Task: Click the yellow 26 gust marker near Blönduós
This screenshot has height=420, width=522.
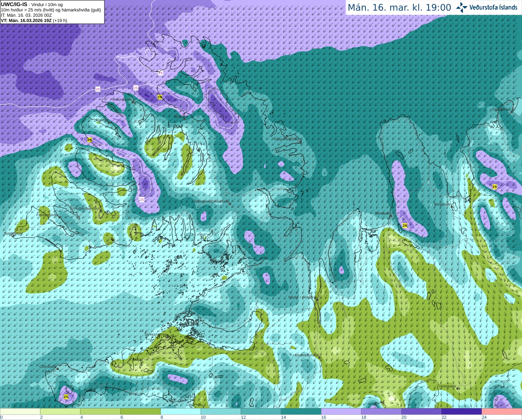Action: pyautogui.click(x=405, y=225)
